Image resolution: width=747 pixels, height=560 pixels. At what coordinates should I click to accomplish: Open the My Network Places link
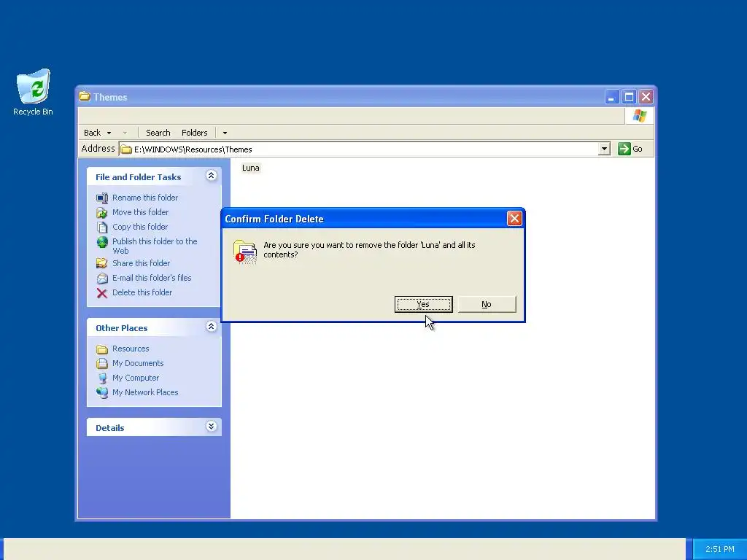145,392
